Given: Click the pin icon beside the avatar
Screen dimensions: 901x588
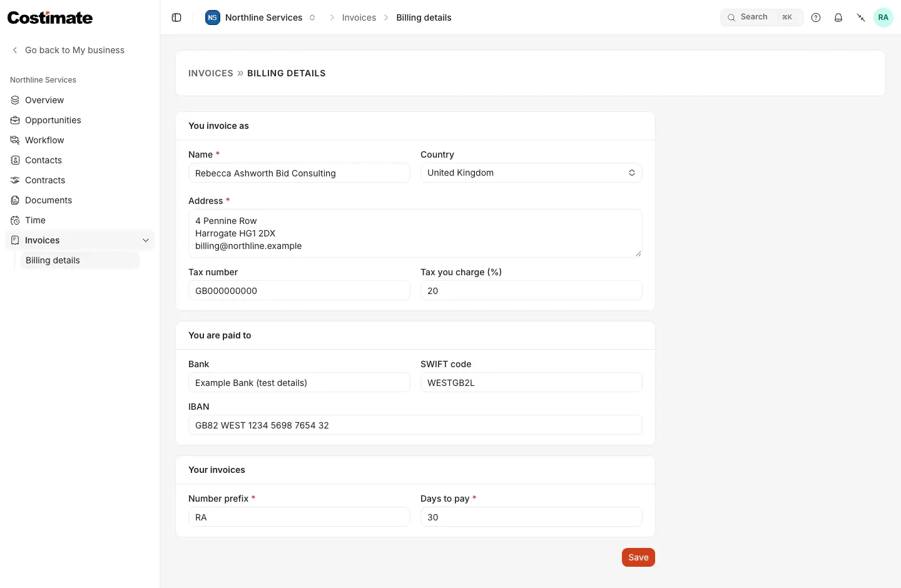Looking at the screenshot, I should pos(861,18).
